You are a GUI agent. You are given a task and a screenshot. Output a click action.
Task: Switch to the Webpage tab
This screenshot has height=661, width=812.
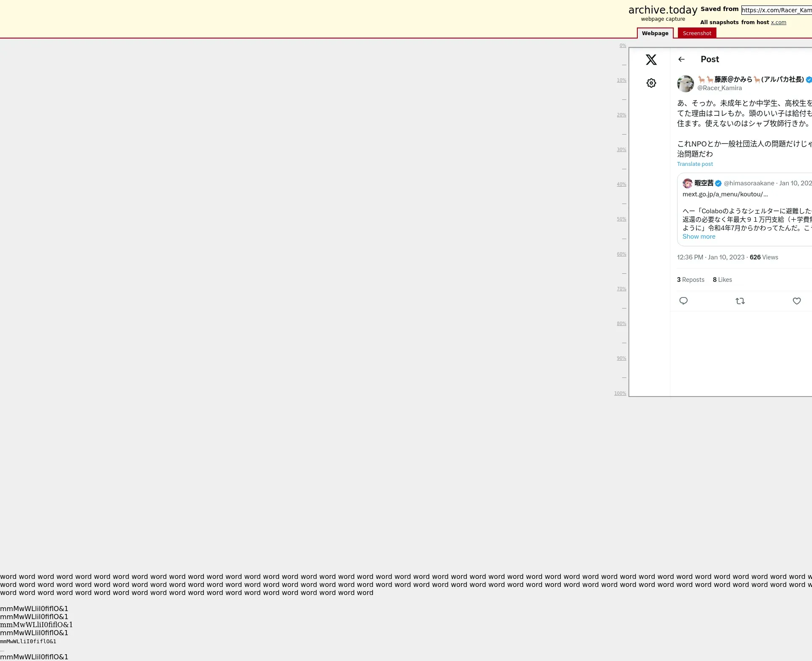pos(655,33)
